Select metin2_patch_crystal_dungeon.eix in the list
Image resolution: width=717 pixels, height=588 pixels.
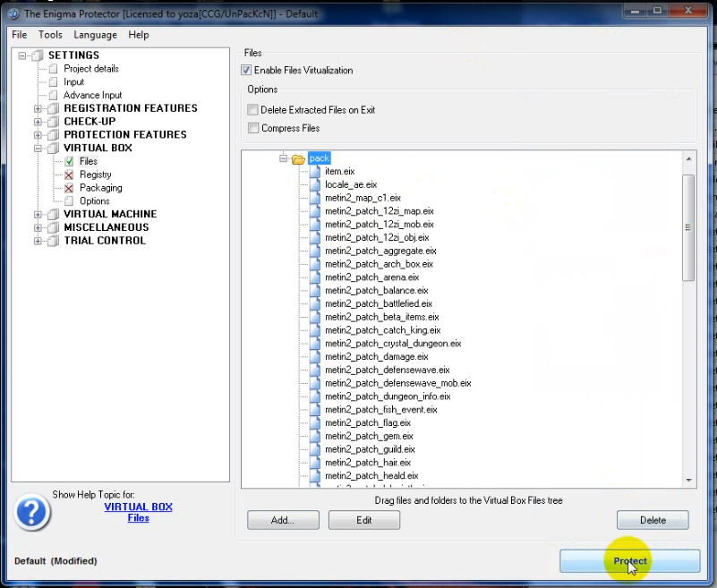coord(393,344)
